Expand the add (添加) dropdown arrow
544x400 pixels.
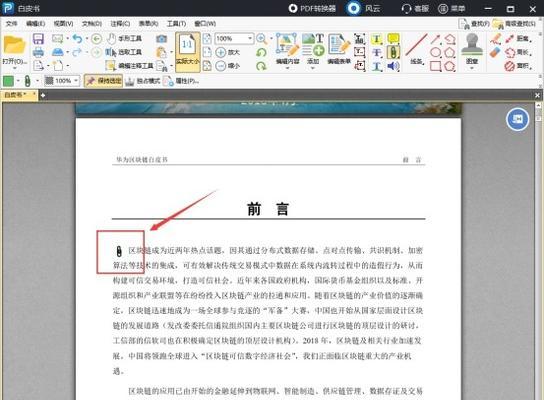(313, 68)
